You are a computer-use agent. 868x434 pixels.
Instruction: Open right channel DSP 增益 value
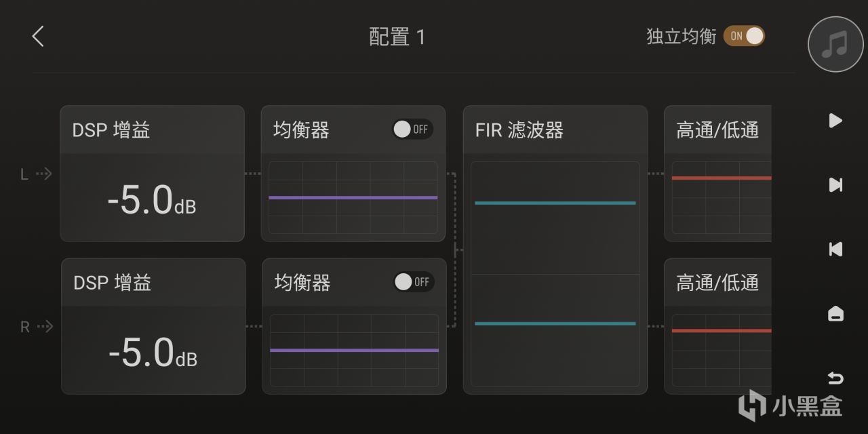(x=153, y=353)
